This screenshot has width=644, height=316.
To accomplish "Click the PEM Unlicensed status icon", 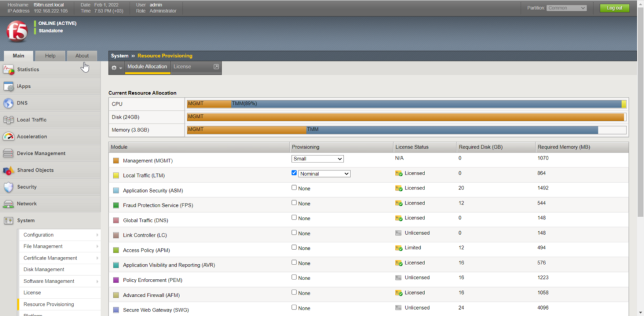I will (x=398, y=278).
